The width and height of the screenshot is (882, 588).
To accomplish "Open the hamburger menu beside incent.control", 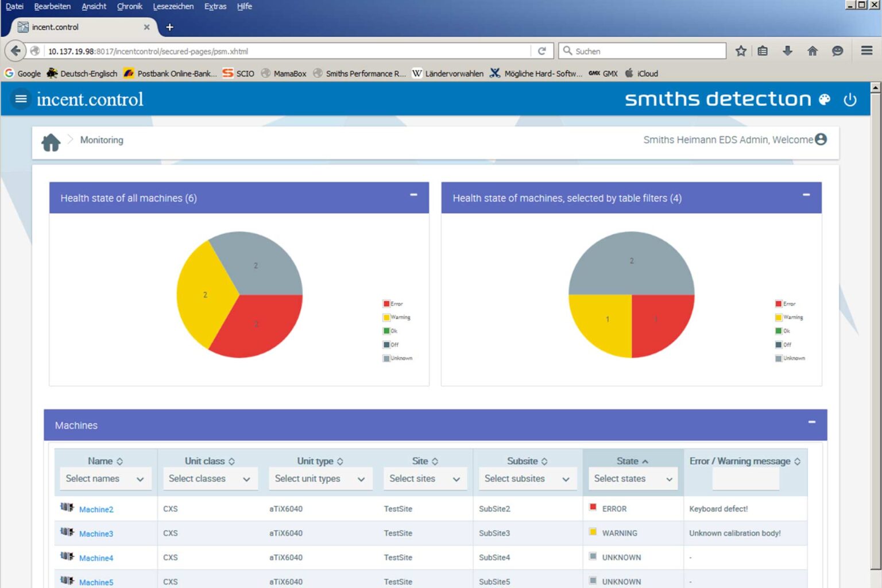I will 21,99.
